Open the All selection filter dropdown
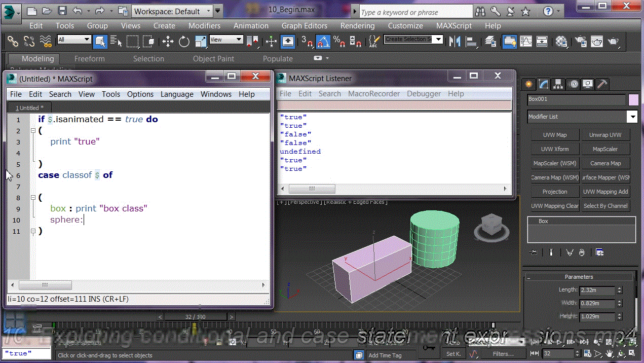Viewport: 644px width, 363px height. (x=74, y=40)
